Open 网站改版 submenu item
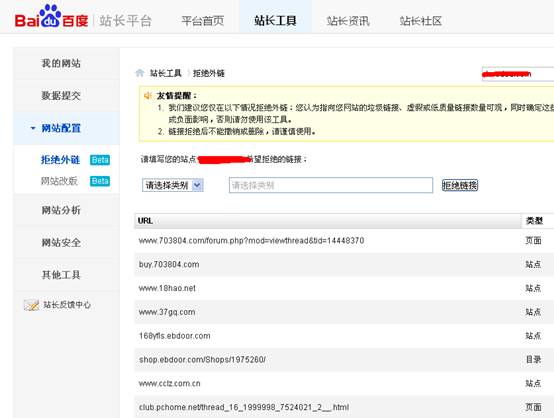This screenshot has width=554, height=418. click(x=59, y=181)
